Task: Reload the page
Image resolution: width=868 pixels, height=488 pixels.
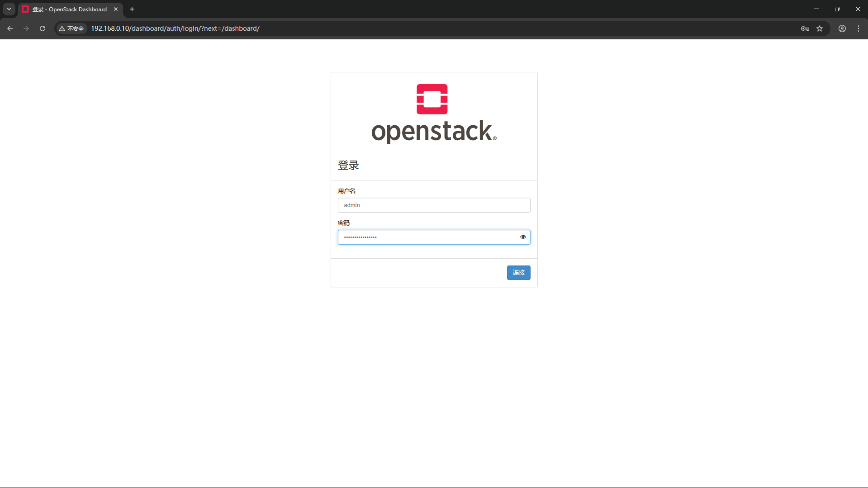Action: coord(43,28)
